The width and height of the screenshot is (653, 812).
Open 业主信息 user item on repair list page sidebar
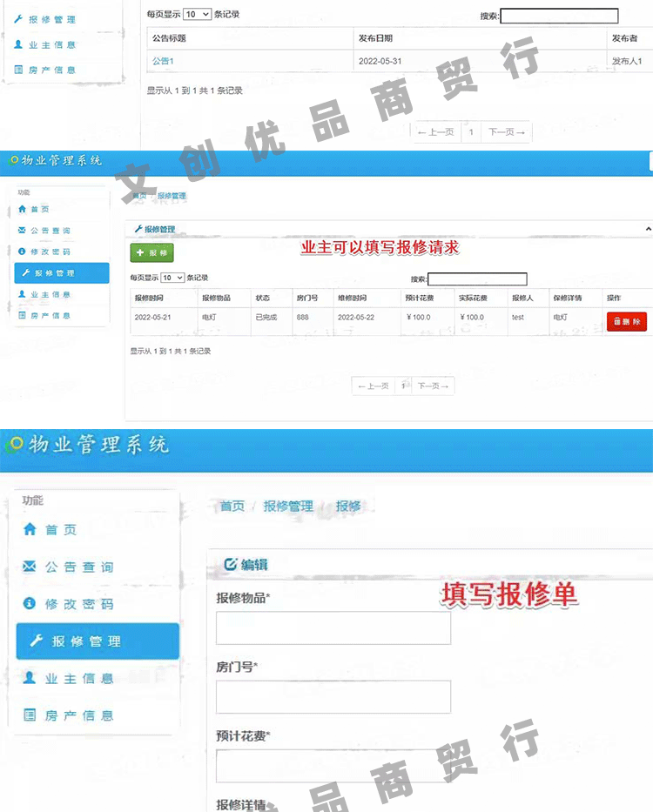click(x=44, y=294)
